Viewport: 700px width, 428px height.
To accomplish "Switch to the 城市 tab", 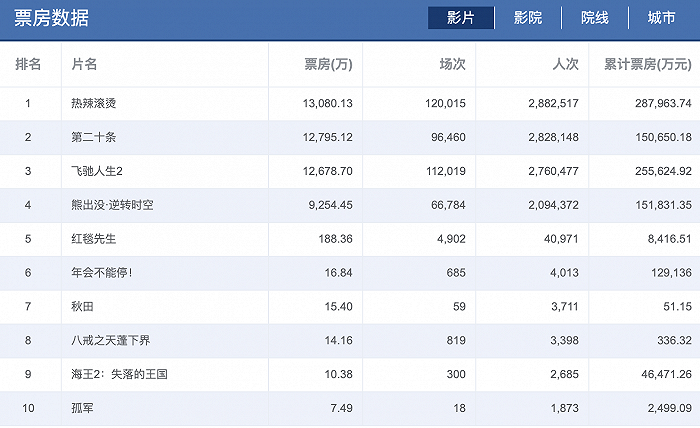I will coord(661,18).
